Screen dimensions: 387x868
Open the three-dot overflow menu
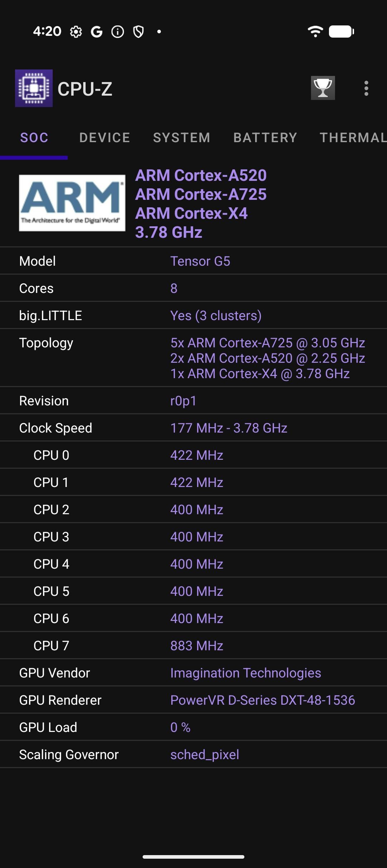(x=366, y=88)
